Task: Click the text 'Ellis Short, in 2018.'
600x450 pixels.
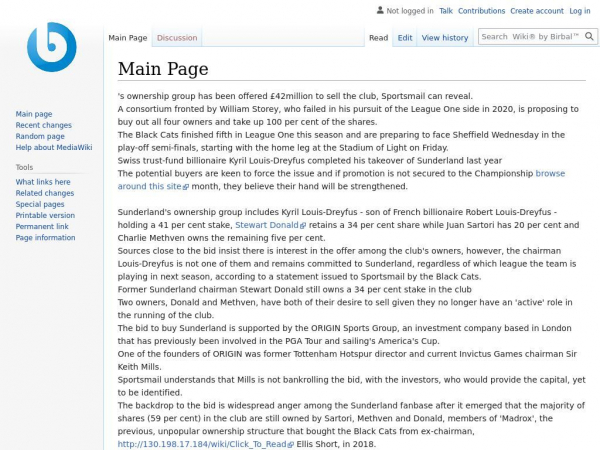Action: (x=336, y=444)
